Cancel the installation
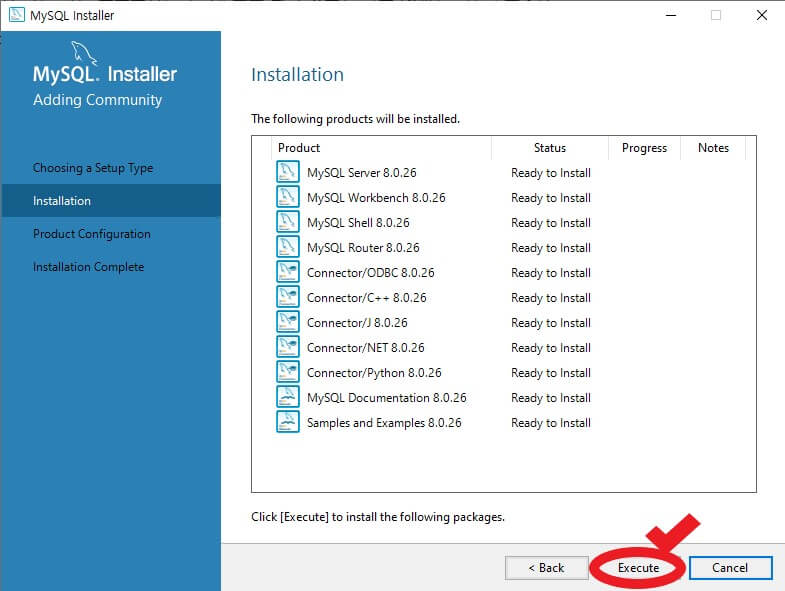 coord(730,568)
